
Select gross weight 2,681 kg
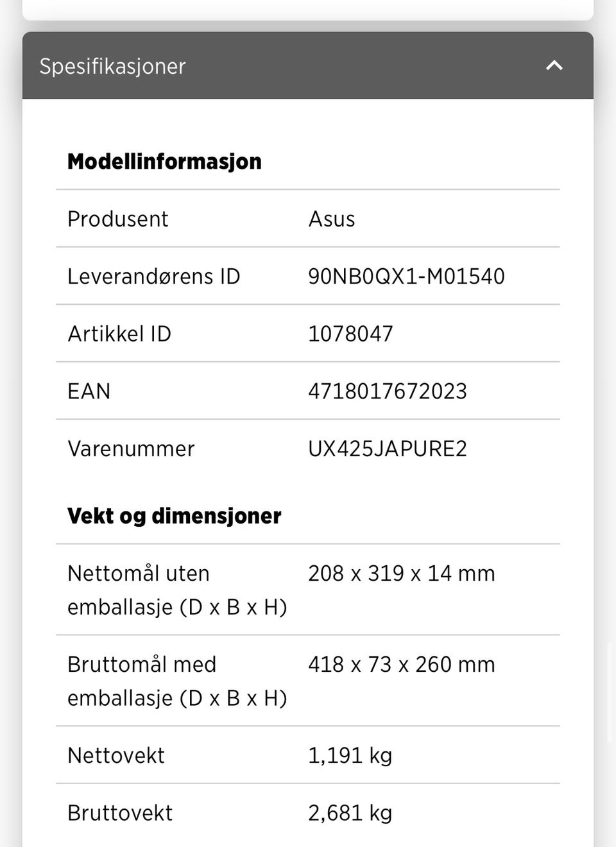point(350,813)
